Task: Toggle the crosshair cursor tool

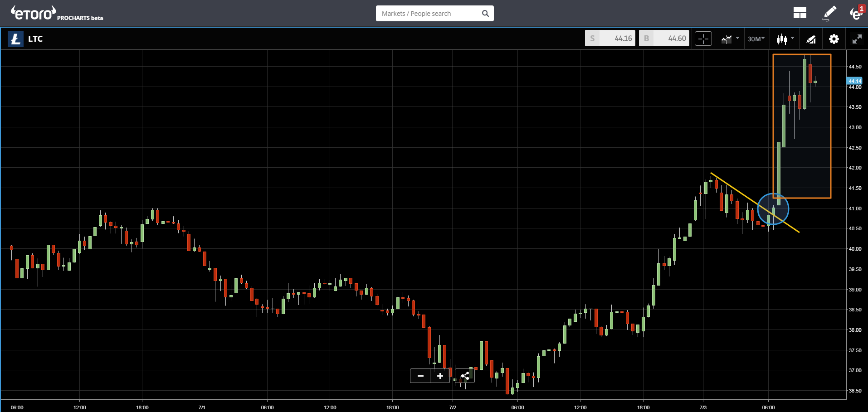Action: coord(703,39)
